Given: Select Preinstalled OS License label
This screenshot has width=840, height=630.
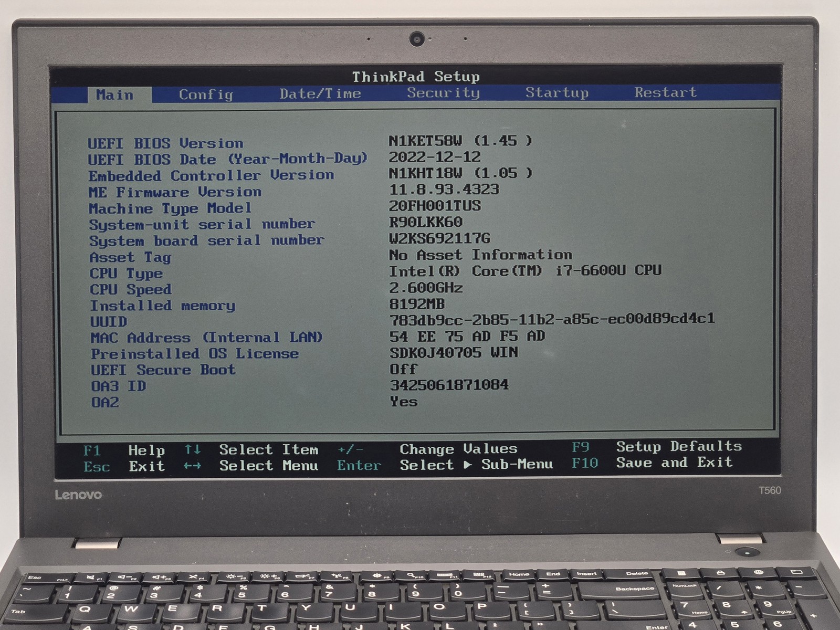Looking at the screenshot, I should pos(195,354).
